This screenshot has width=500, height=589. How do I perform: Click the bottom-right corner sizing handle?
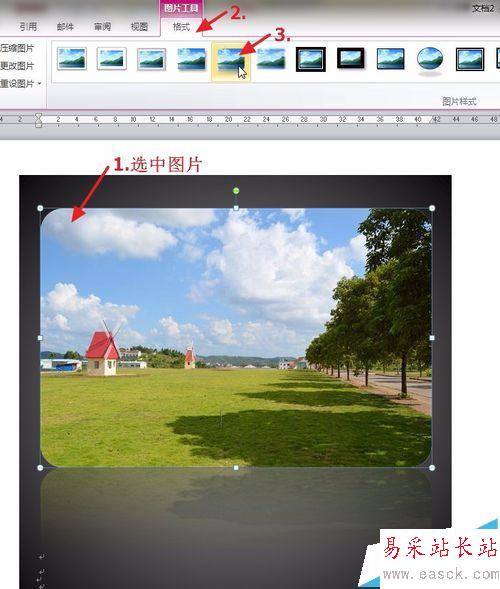point(432,468)
